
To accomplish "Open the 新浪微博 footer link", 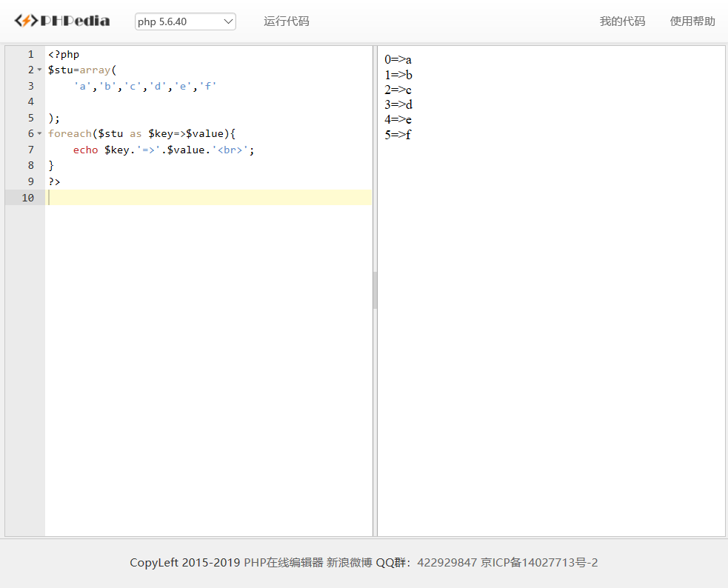I will 349,563.
